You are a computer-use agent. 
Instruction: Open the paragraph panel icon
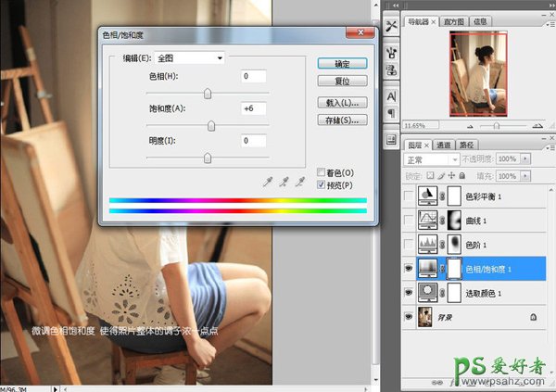click(x=390, y=113)
